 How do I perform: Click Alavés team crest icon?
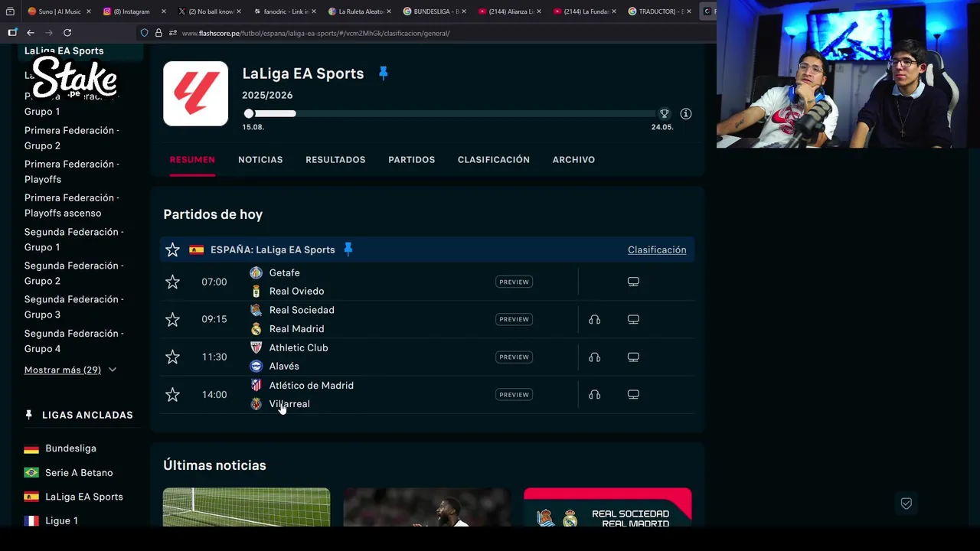coord(256,366)
